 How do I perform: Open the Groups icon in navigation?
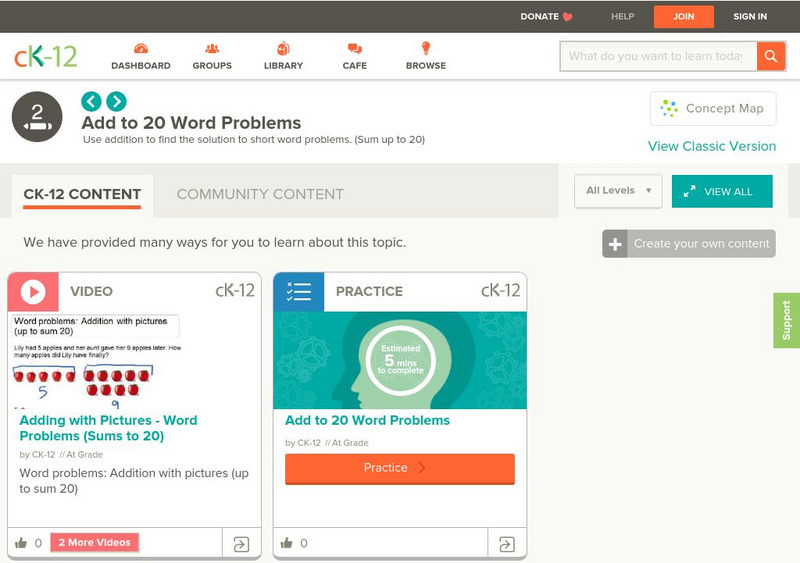(212, 49)
